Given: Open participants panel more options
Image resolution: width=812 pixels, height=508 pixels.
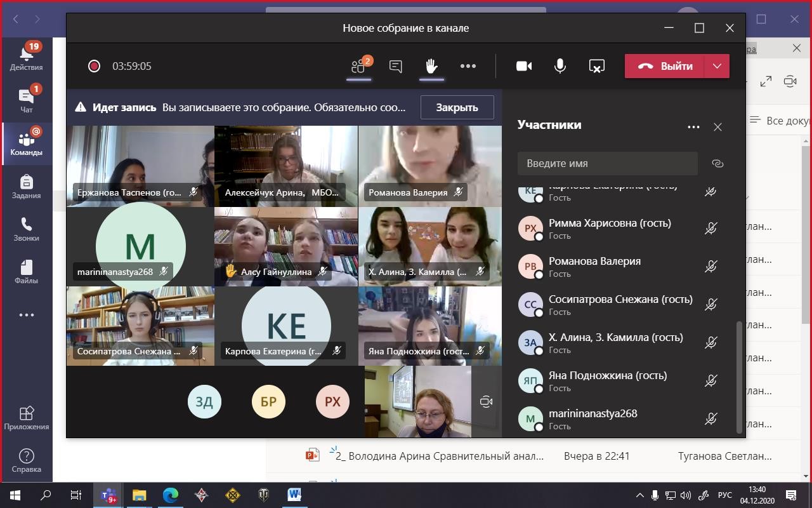Looking at the screenshot, I should tap(693, 127).
